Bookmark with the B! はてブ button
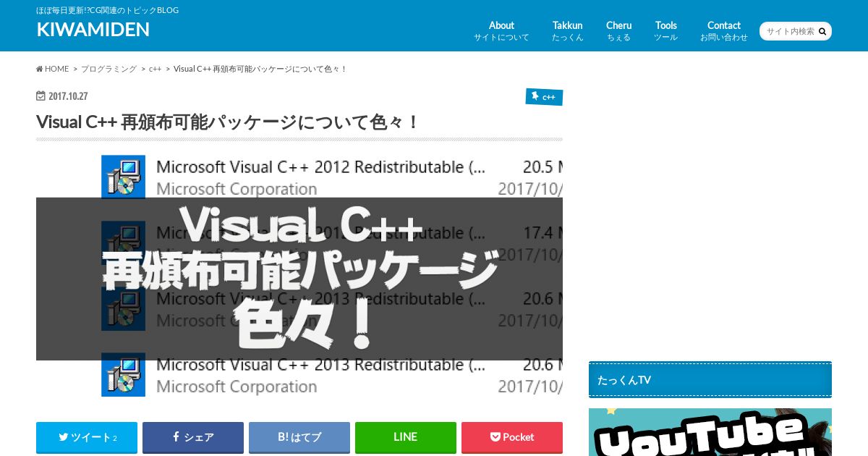868x456 pixels. (x=299, y=437)
